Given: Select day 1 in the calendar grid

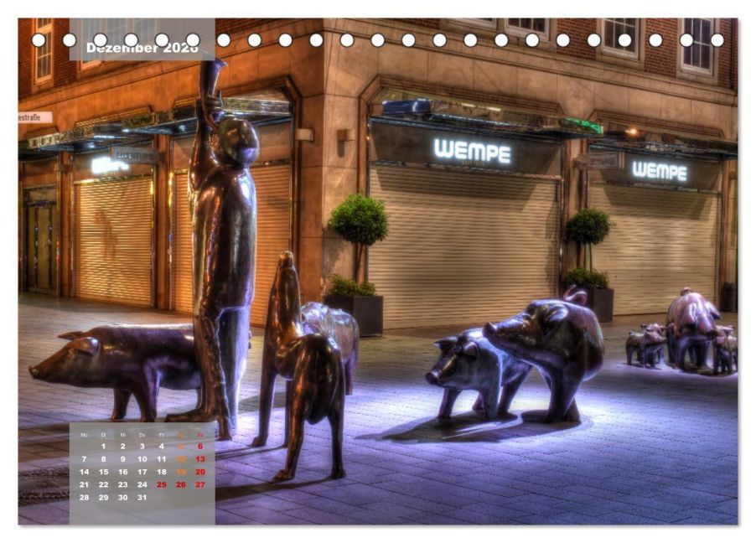Looking at the screenshot, I should click(x=103, y=447).
